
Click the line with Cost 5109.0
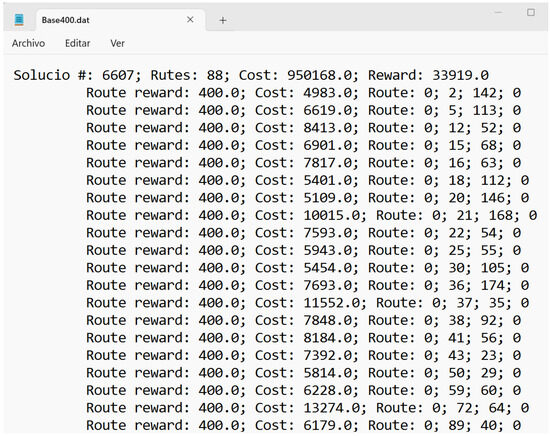click(308, 198)
